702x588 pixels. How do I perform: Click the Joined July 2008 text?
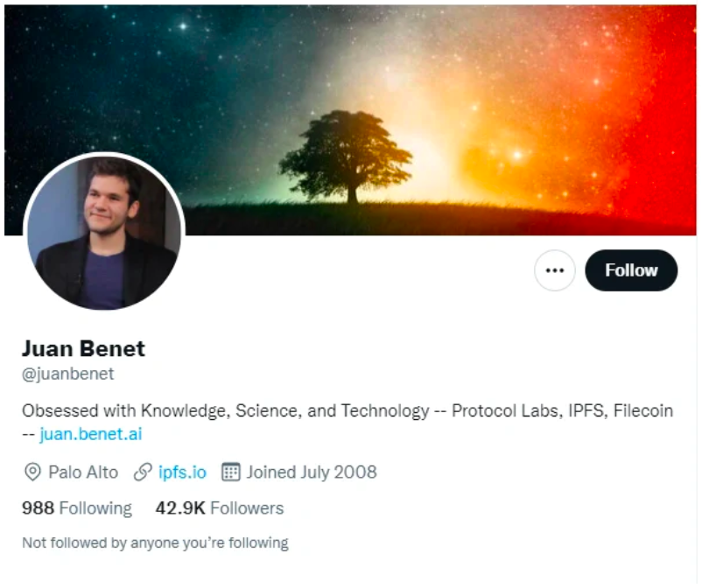[x=312, y=472]
